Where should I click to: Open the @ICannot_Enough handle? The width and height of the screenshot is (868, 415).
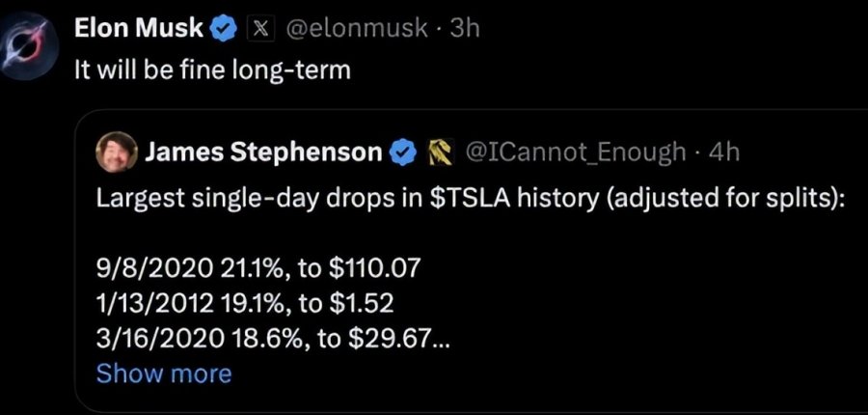[x=575, y=152]
